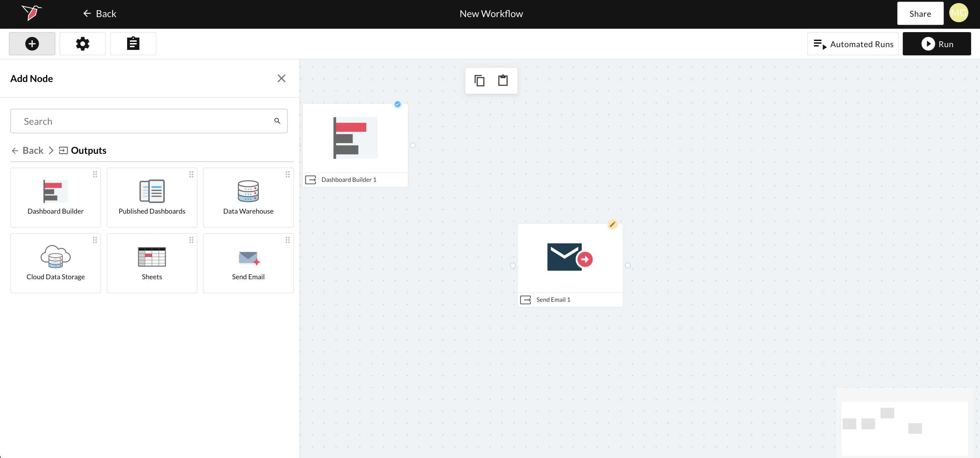Click the Send Email 1 pencil badge
980x458 pixels.
612,224
